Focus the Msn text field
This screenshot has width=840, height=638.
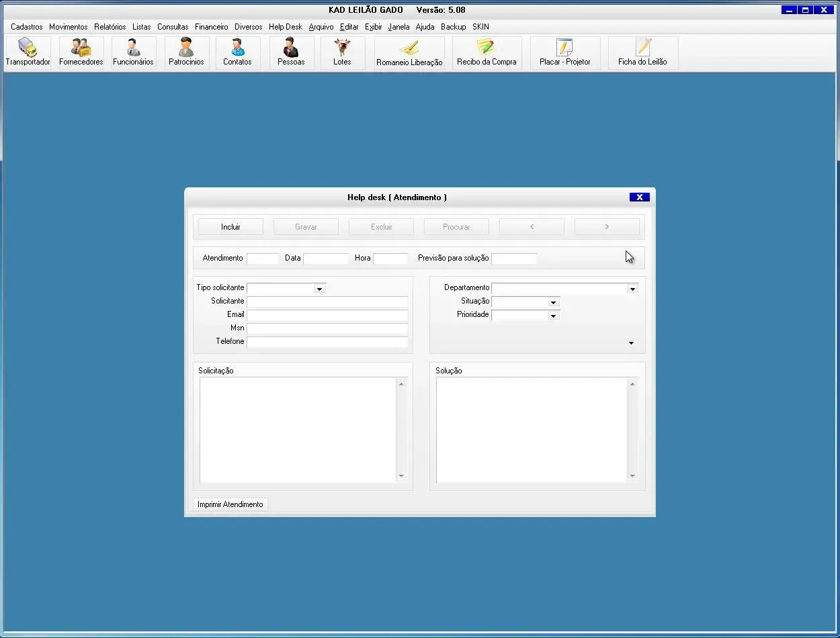tap(327, 328)
